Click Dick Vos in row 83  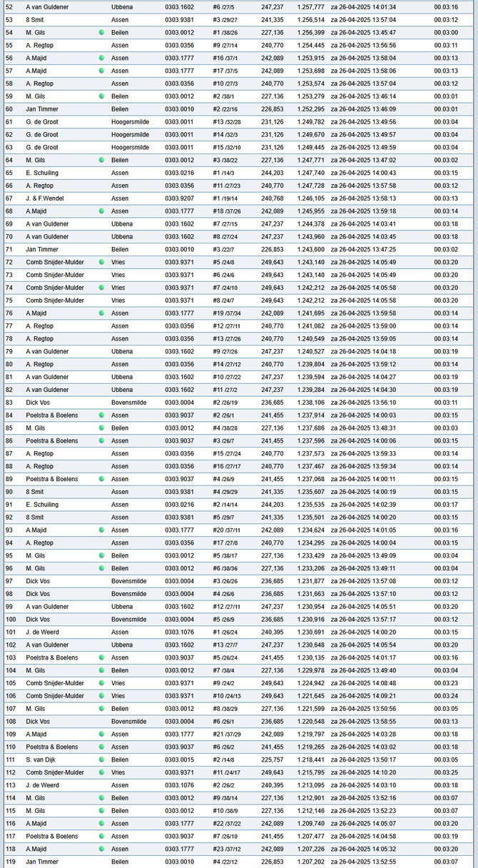pyautogui.click(x=38, y=403)
